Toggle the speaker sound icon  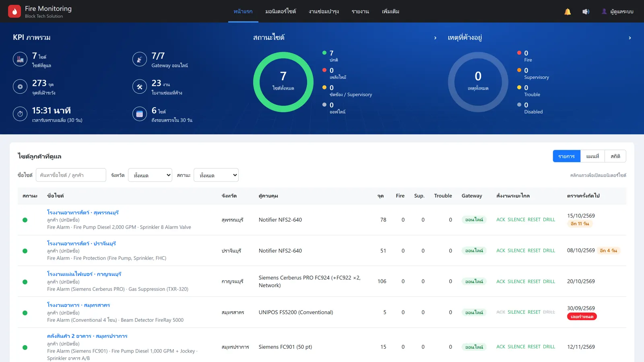586,12
